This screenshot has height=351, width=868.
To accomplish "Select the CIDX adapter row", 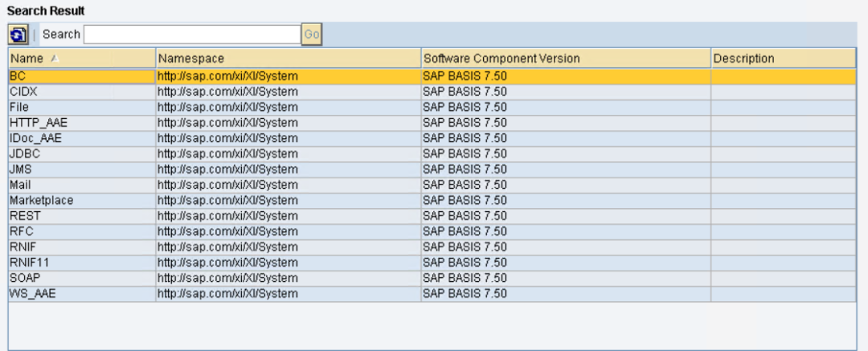I will (x=432, y=92).
